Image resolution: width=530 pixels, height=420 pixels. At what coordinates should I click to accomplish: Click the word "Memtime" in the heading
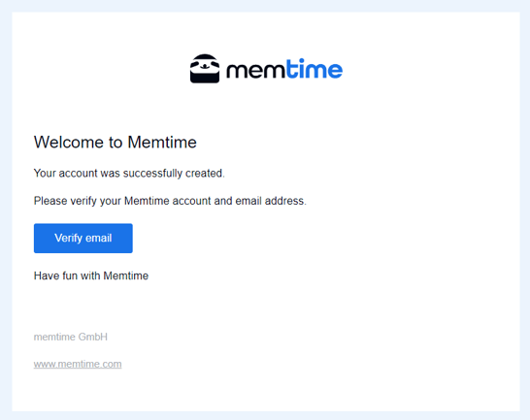point(162,143)
